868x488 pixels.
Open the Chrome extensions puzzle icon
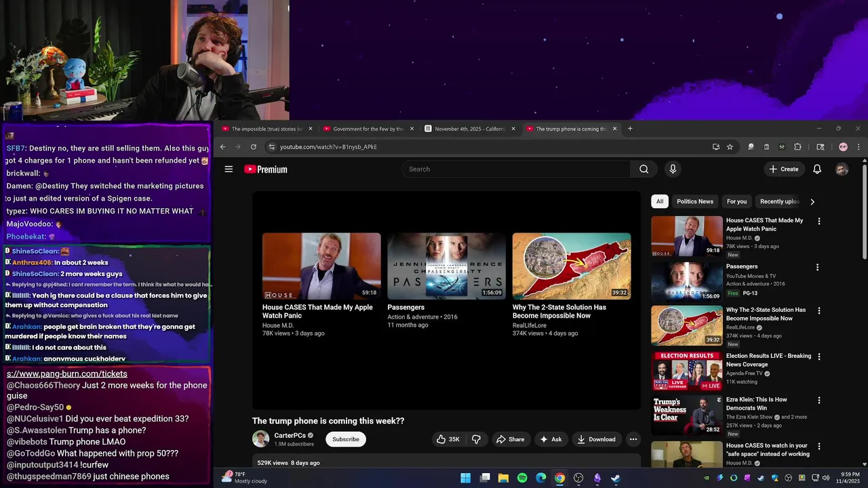tap(797, 147)
